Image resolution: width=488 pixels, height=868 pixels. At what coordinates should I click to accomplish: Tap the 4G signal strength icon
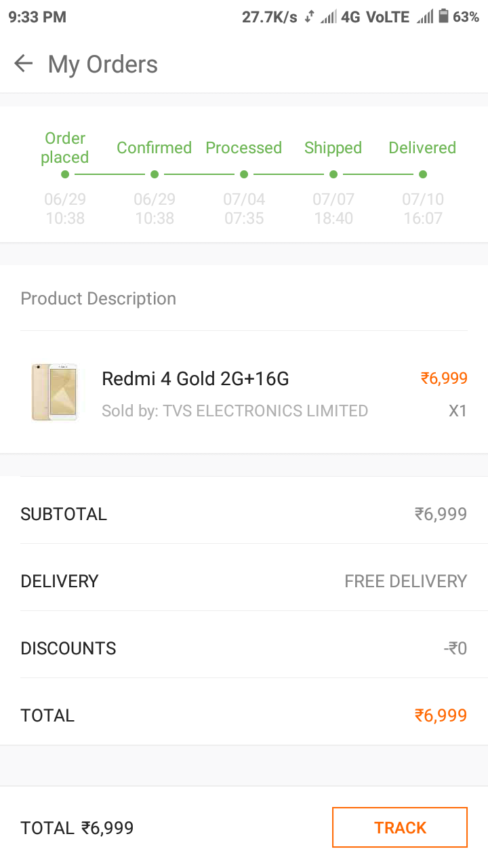tap(329, 17)
